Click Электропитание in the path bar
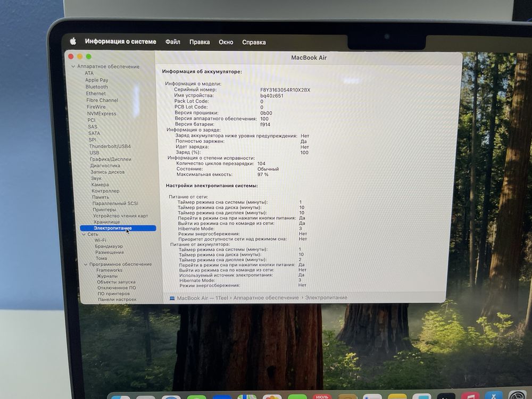Image resolution: width=532 pixels, height=399 pixels. click(326, 297)
